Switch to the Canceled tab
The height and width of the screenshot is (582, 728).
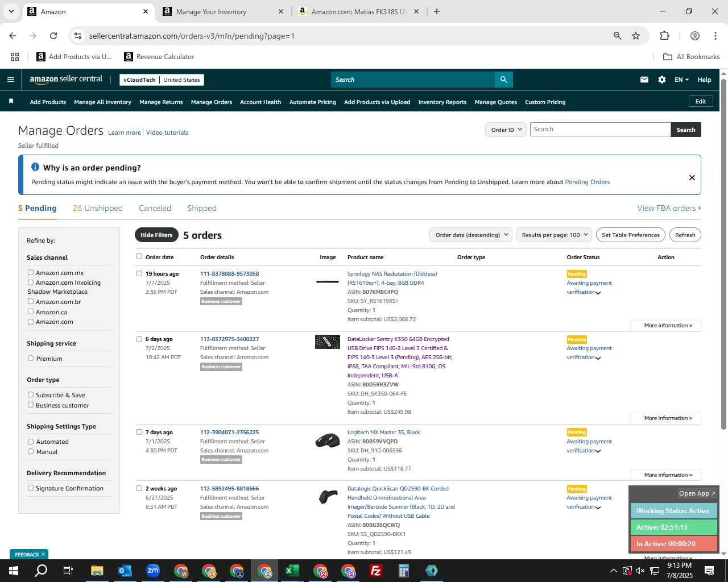[155, 208]
